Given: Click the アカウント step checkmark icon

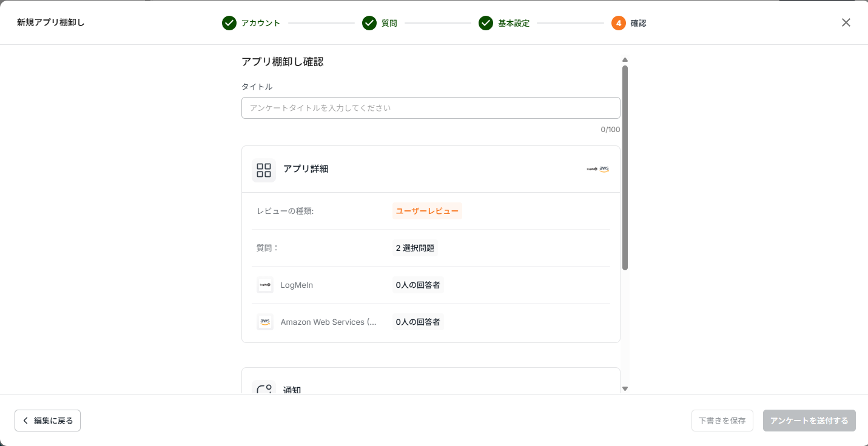Looking at the screenshot, I should pos(229,23).
